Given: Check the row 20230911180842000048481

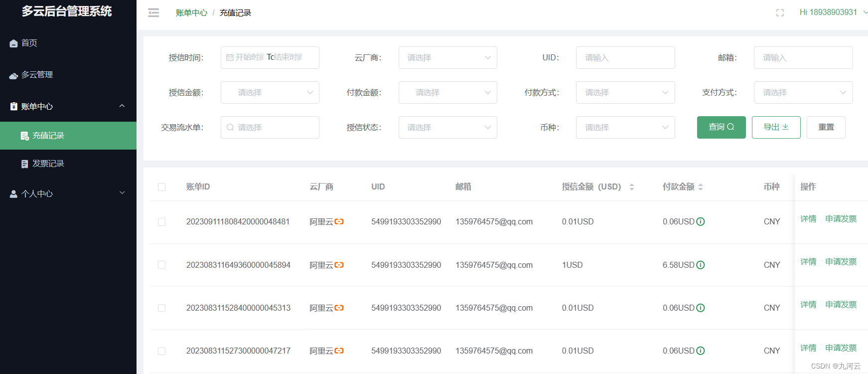Looking at the screenshot, I should (x=161, y=222).
